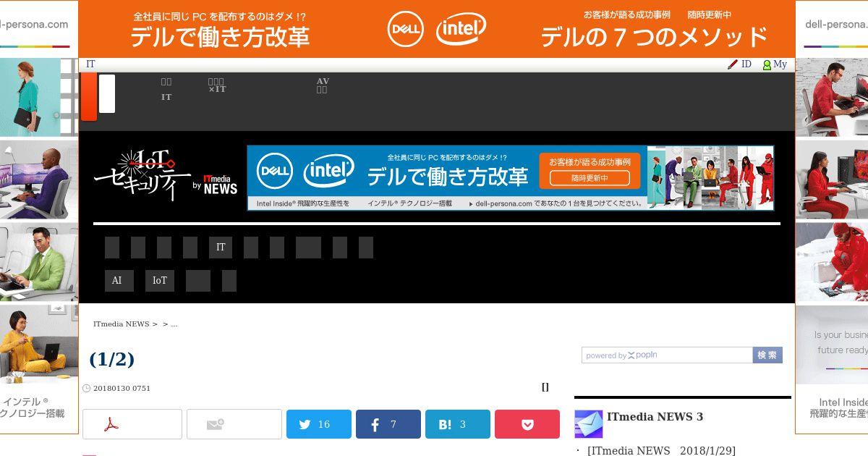
Task: Click the email alert envelope button
Action: [x=234, y=424]
